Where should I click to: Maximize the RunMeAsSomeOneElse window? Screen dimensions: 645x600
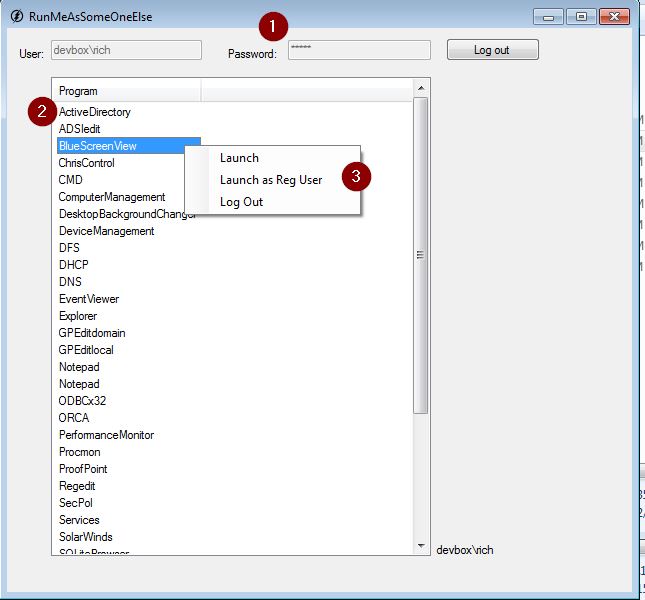point(581,17)
